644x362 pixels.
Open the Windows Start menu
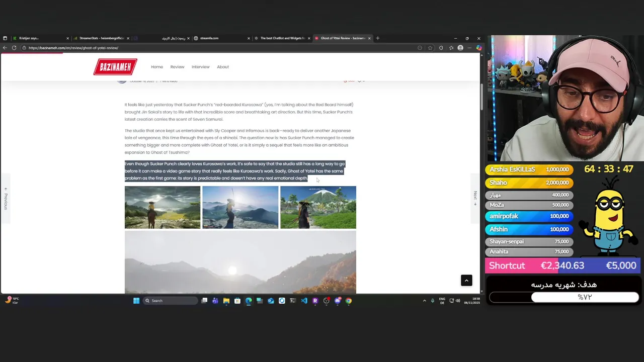click(136, 301)
